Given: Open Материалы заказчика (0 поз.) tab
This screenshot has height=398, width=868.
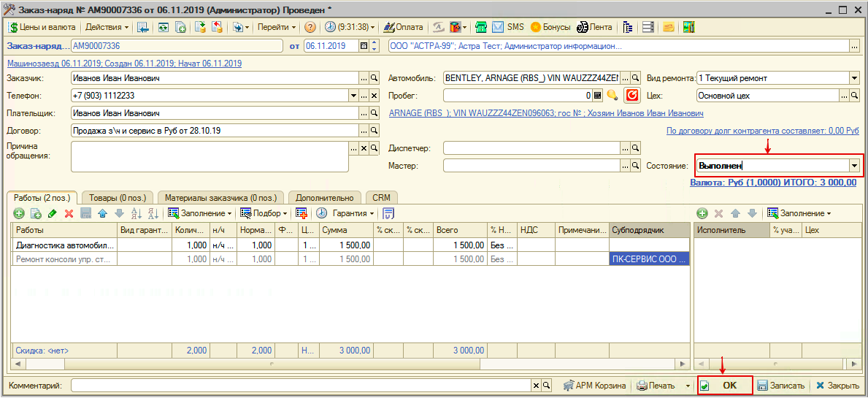Looking at the screenshot, I should click(x=220, y=198).
